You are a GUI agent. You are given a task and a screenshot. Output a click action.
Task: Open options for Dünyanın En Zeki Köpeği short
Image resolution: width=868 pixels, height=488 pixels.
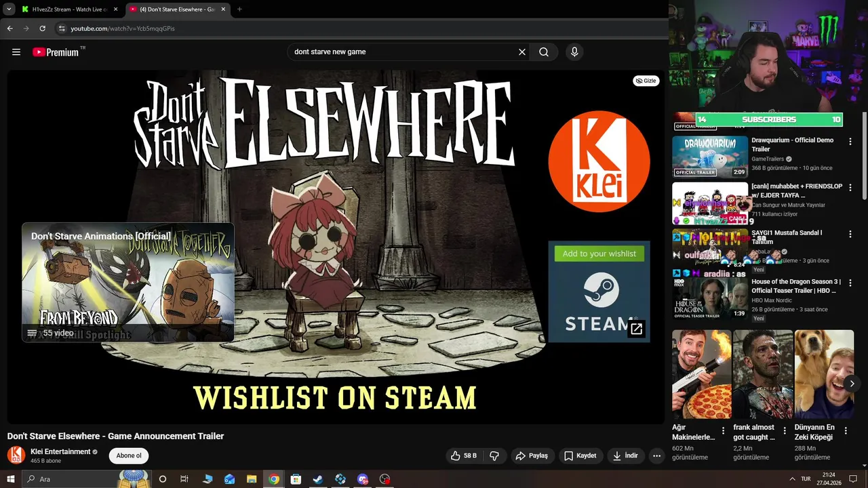pyautogui.click(x=846, y=430)
